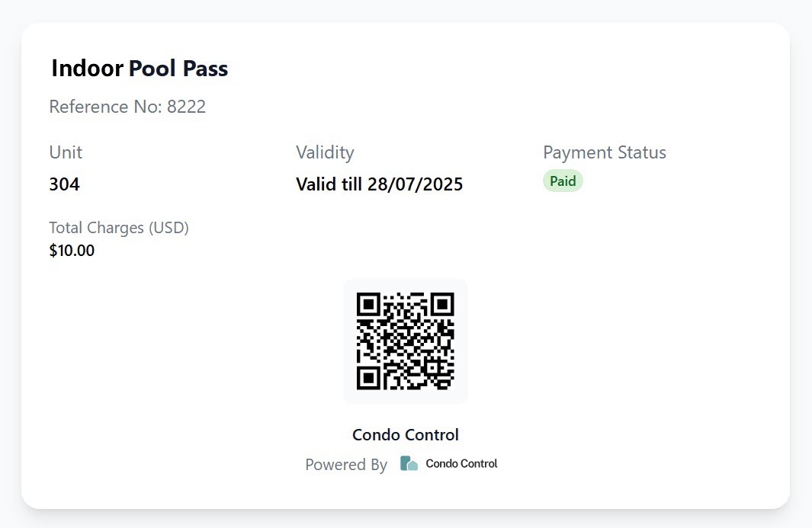The image size is (812, 528).
Task: Open the Condo Control wordmark link
Action: tap(461, 463)
